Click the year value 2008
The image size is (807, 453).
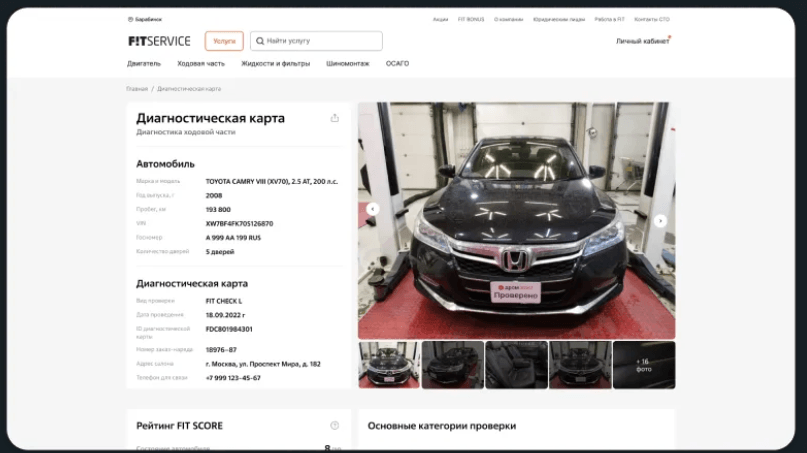point(214,196)
